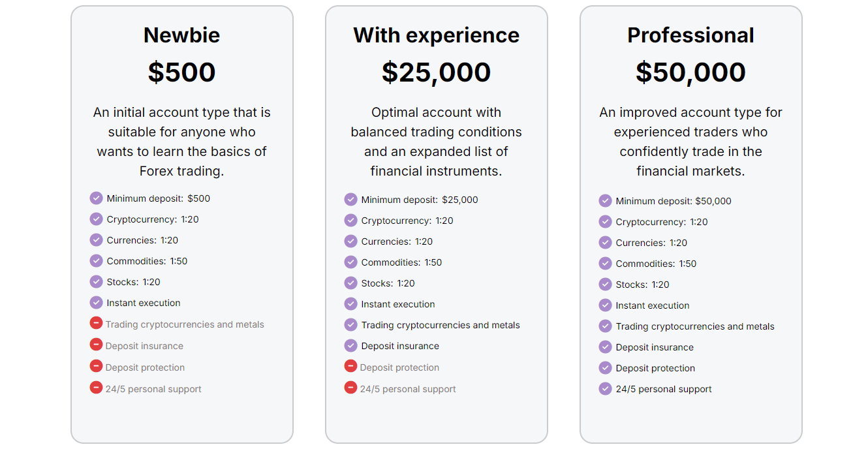The image size is (868, 449).
Task: Click Newbie Commodities: 1:50 feature text
Action: tap(147, 261)
